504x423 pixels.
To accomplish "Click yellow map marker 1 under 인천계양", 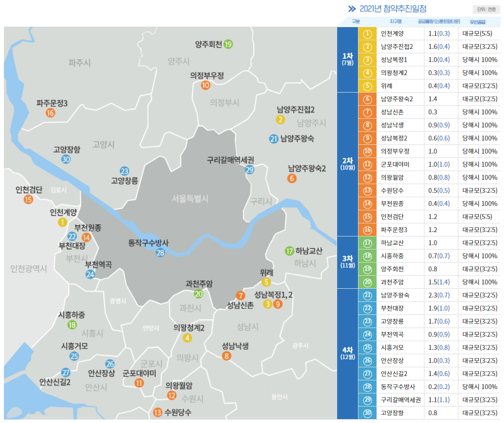I will (63, 222).
